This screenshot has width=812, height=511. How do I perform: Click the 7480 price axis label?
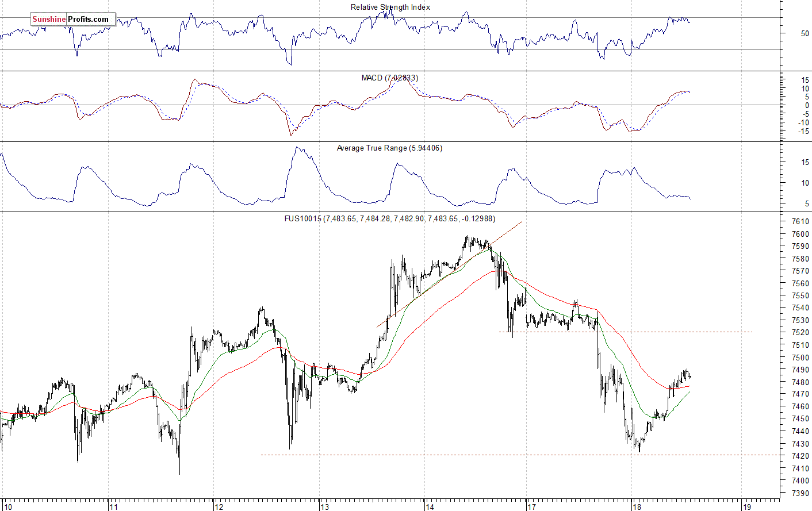[x=800, y=382]
